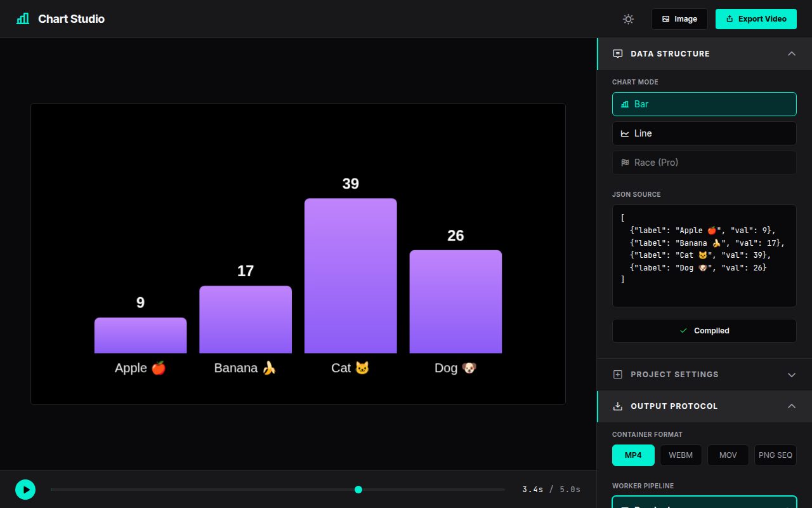Select the PNG SEQ format tab

775,455
